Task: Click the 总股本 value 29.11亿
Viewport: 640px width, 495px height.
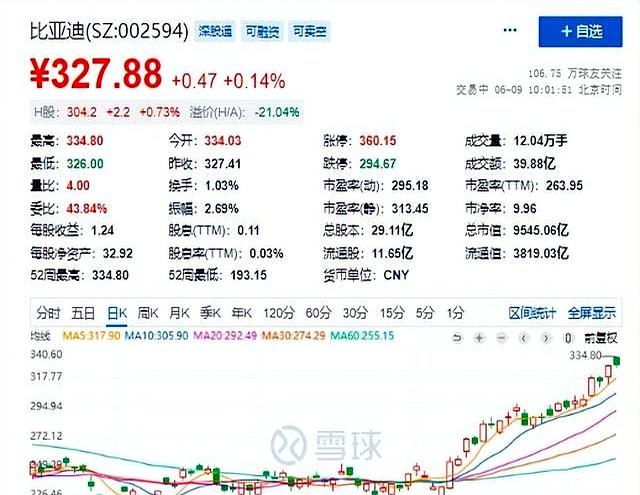Action: (x=392, y=230)
